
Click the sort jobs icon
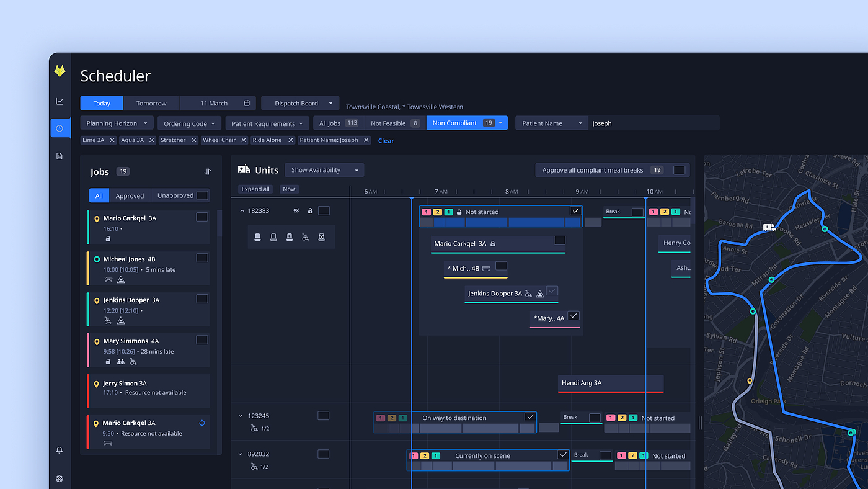click(208, 172)
